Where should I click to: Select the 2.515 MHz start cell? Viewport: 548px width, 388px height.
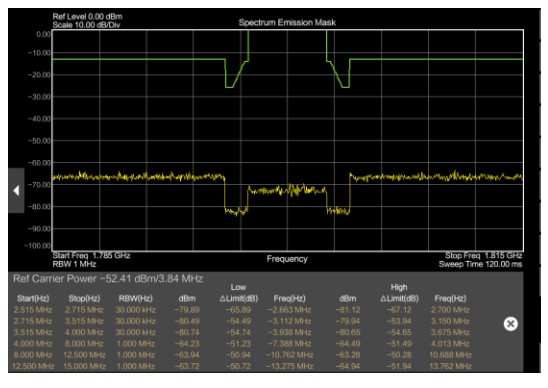33,310
